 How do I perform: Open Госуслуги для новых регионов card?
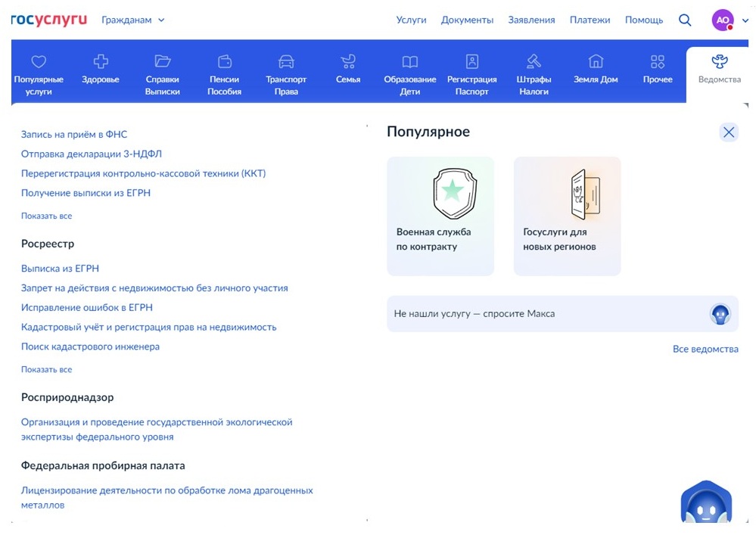567,216
